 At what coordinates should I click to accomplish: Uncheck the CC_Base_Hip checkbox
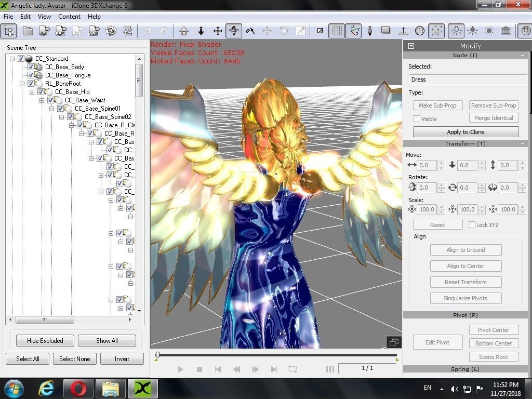pos(41,91)
